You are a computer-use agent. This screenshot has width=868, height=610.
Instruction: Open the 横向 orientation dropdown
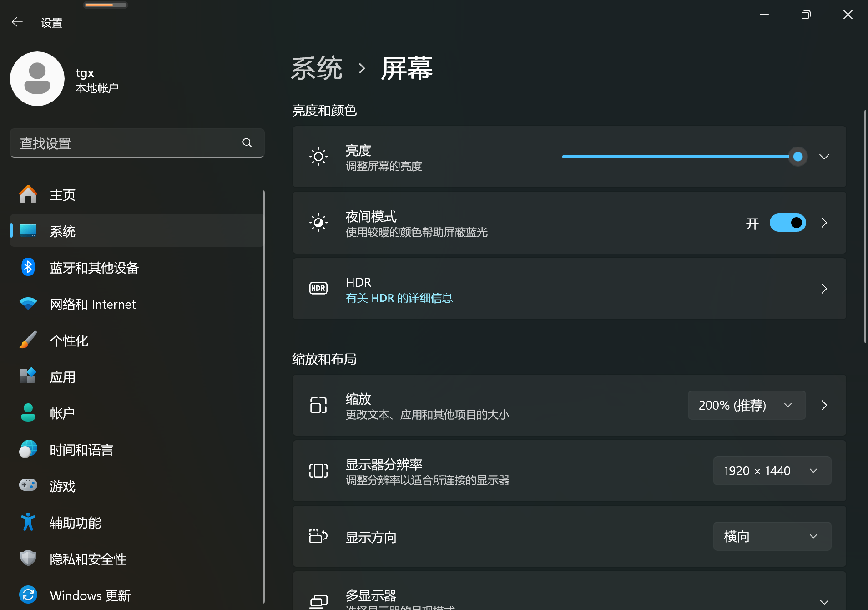(x=772, y=536)
